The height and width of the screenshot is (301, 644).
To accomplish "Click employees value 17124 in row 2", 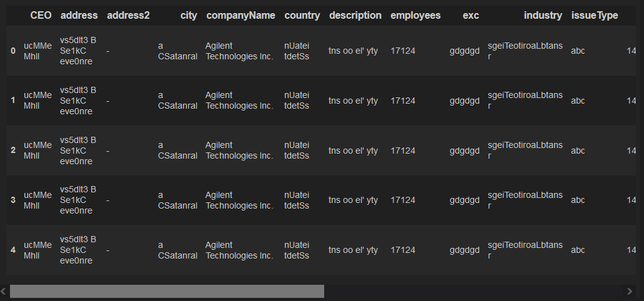I will click(x=403, y=150).
